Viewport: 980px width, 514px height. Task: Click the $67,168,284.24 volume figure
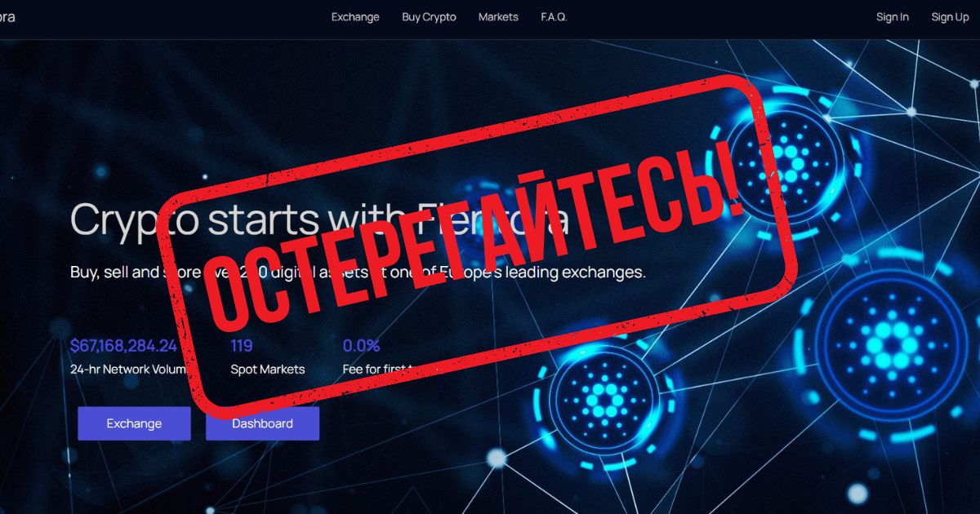click(123, 345)
